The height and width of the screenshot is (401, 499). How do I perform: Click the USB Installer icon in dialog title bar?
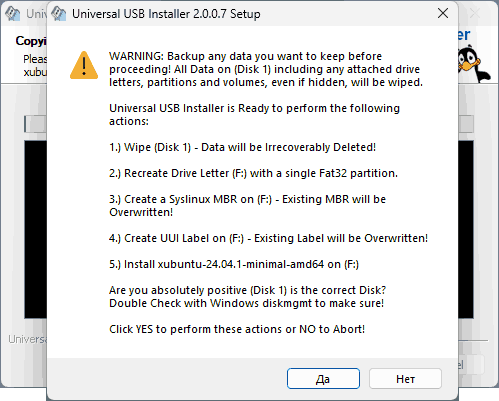[59, 14]
